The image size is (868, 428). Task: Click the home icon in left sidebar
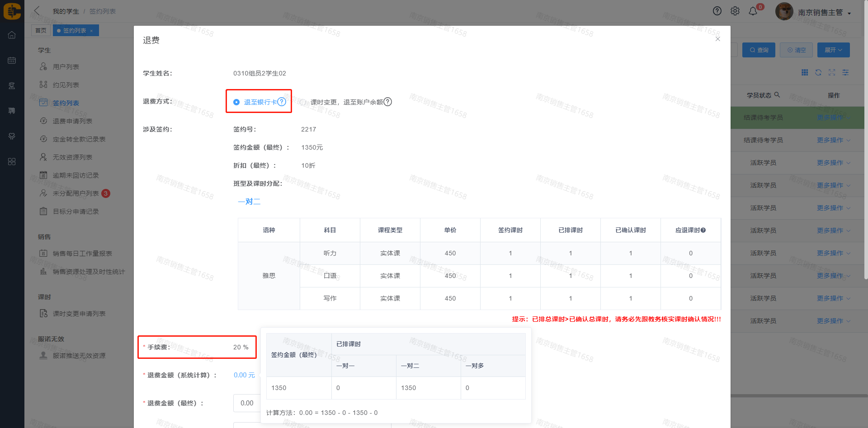click(12, 35)
